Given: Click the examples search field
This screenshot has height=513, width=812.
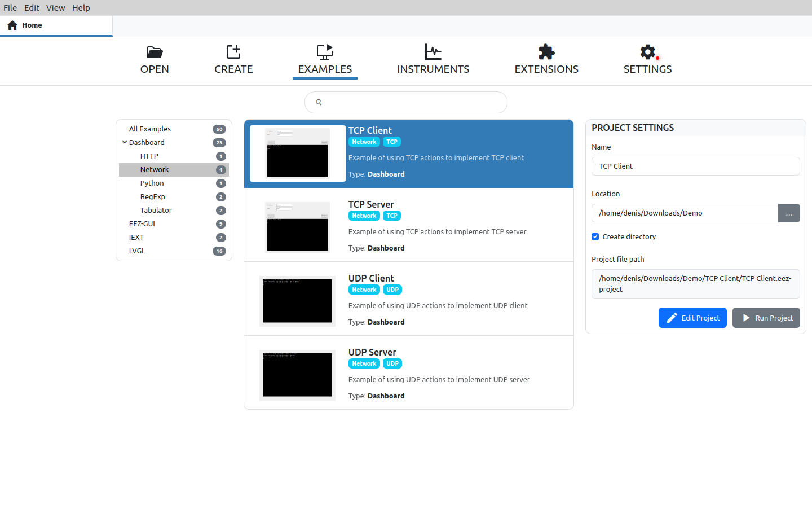Looking at the screenshot, I should [x=406, y=102].
